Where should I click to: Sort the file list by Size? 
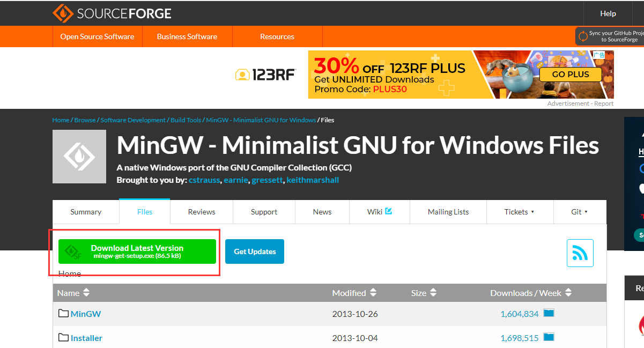coord(424,293)
